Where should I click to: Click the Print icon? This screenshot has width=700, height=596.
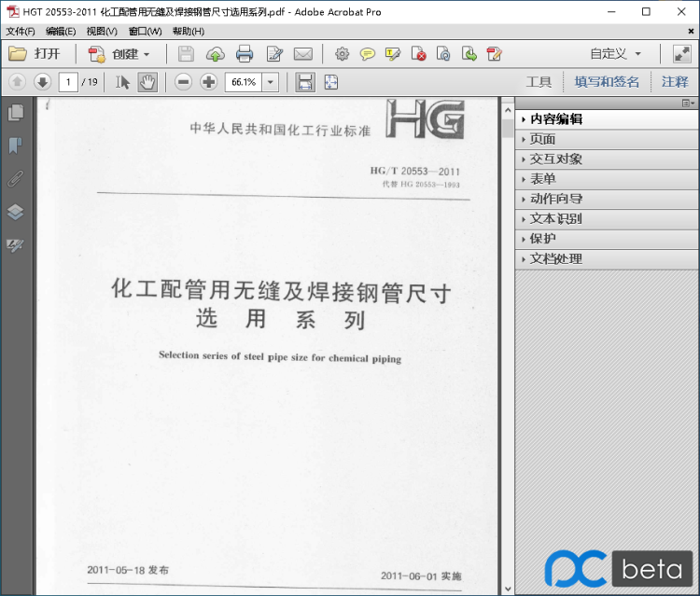click(x=245, y=54)
